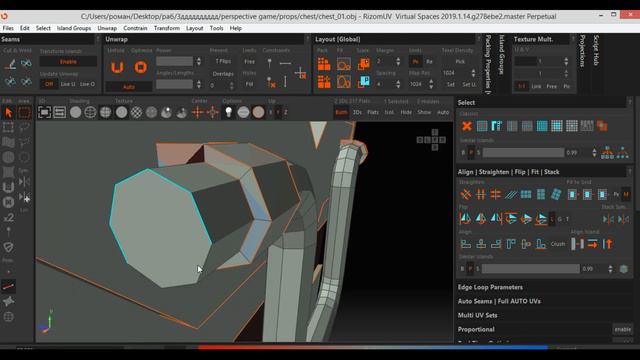640x360 pixels.
Task: Expand the Multi UV Sets section
Action: point(478,316)
